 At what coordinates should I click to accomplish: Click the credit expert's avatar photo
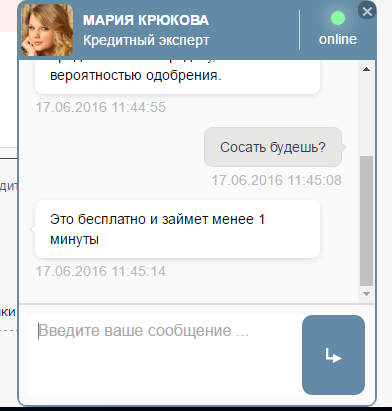[x=47, y=30]
